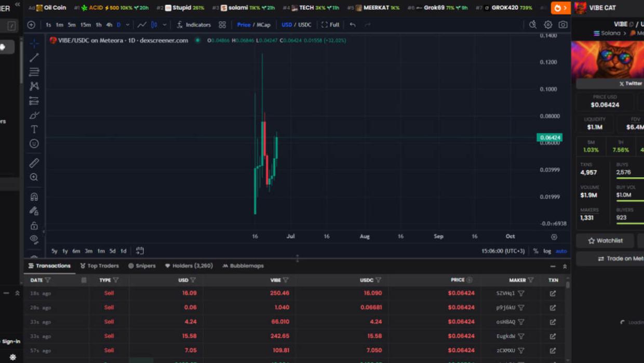The width and height of the screenshot is (644, 363).
Task: Open transaction link for maker osHBAQ
Action: (553, 322)
